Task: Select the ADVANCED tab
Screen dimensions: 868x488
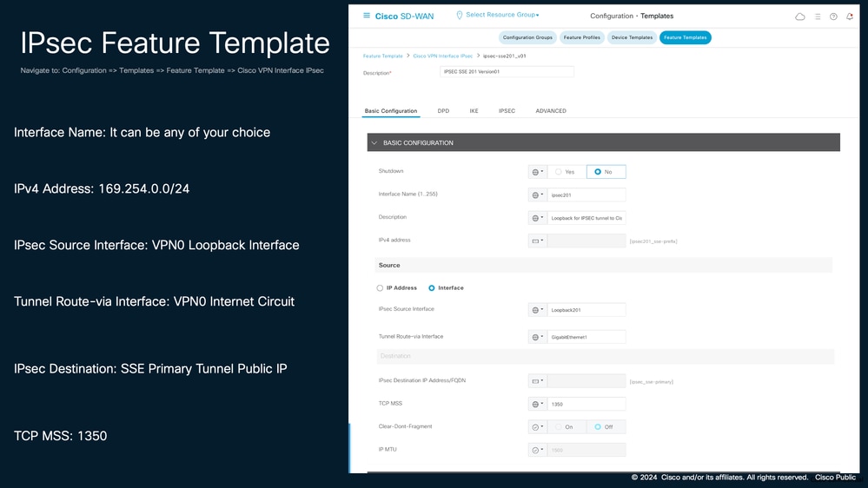Action: tap(551, 110)
